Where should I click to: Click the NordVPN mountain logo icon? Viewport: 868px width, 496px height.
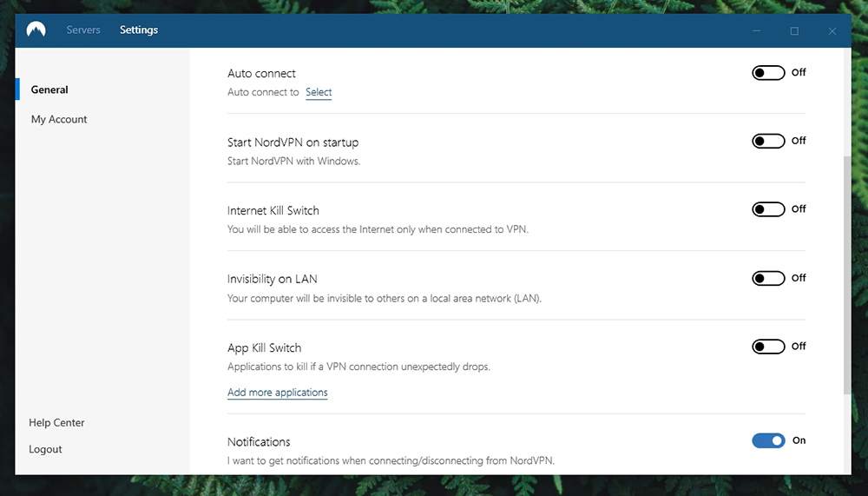click(x=36, y=30)
